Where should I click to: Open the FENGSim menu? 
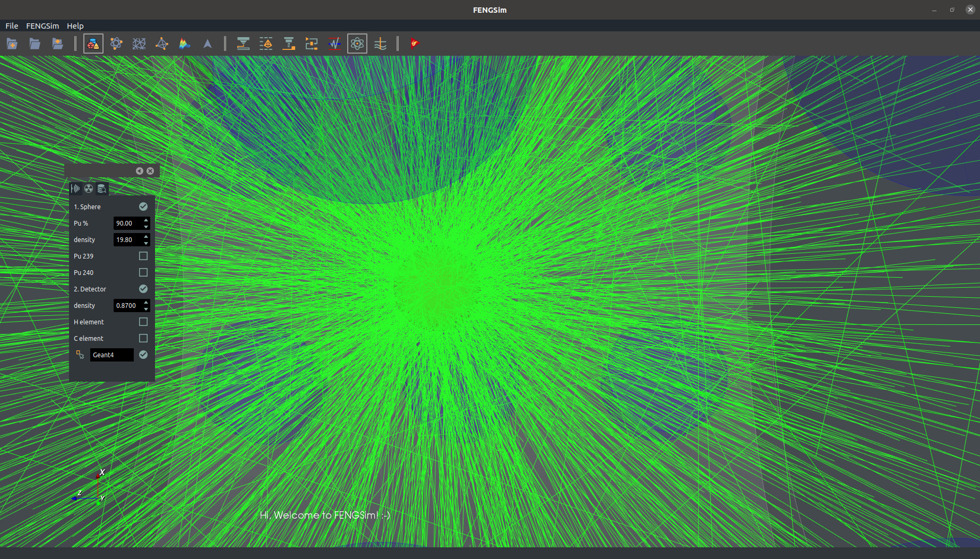[42, 25]
